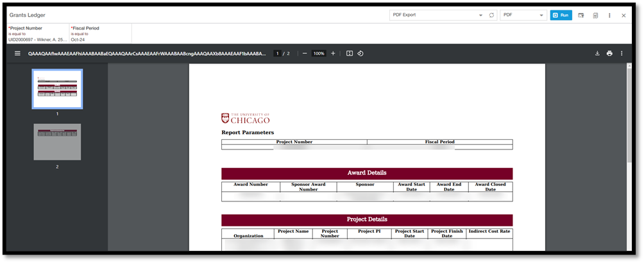Print the PDF report
Viewport: 644px width, 263px height.
pyautogui.click(x=609, y=53)
